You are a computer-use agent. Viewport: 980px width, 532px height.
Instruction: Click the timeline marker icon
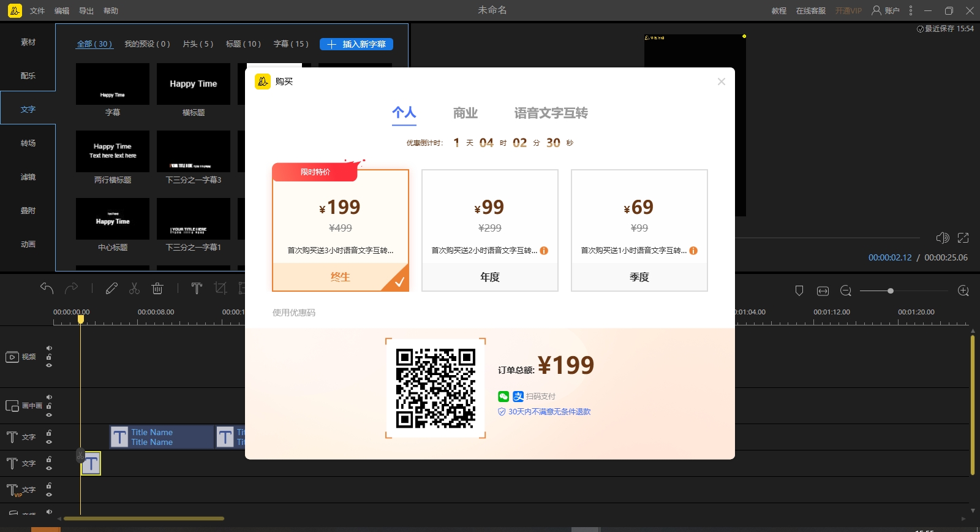(x=799, y=291)
